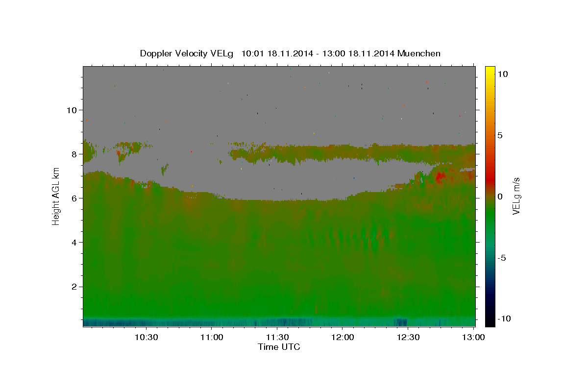Click the 12:30 time tick label

click(408, 337)
